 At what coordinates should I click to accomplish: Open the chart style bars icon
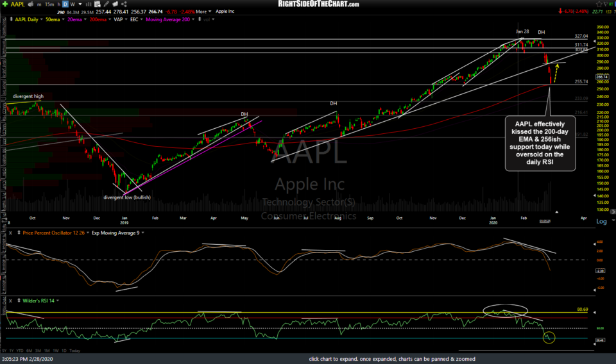(x=89, y=4)
